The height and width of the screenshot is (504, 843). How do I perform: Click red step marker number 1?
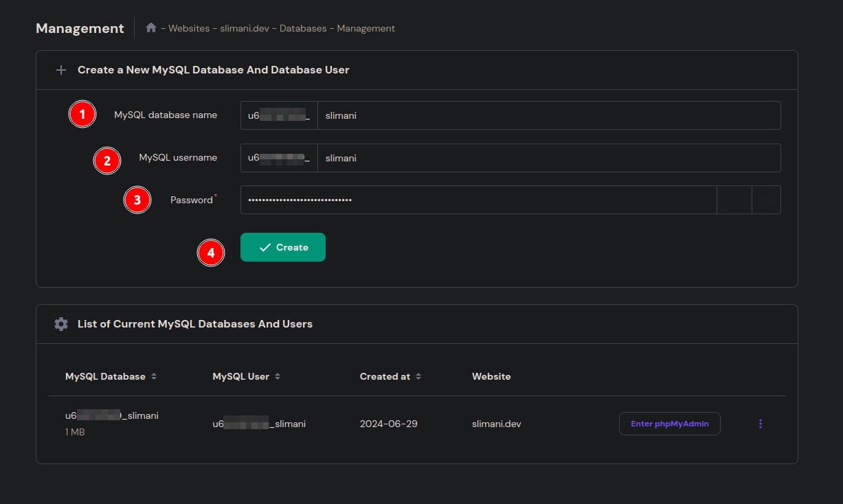(82, 115)
